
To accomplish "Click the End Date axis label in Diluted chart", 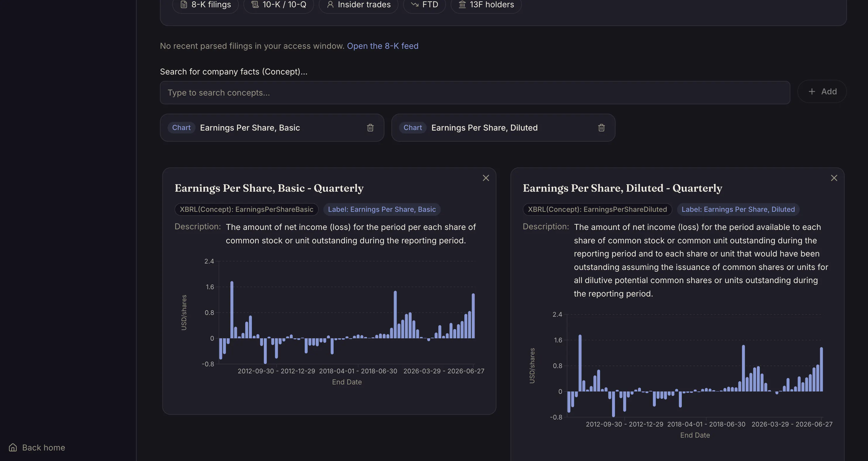I will (x=695, y=435).
